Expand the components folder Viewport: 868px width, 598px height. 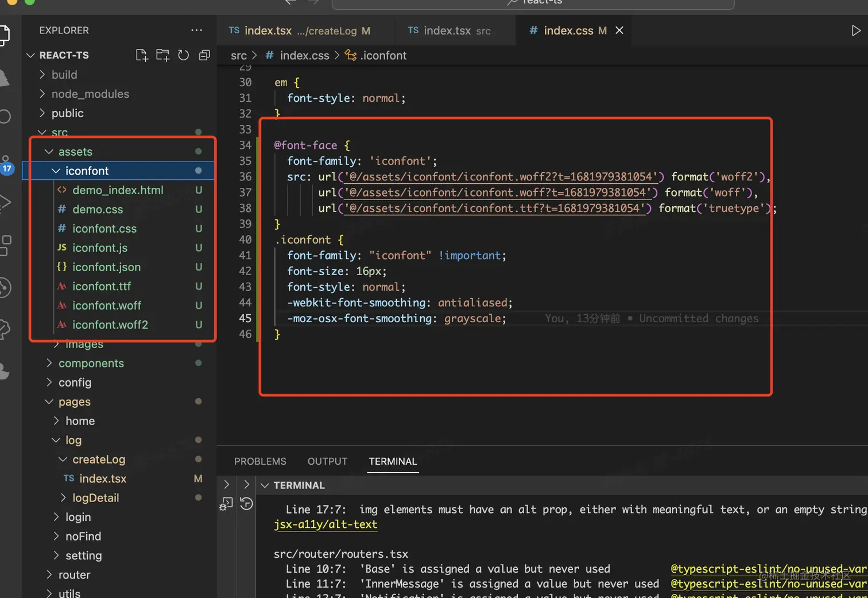[91, 363]
